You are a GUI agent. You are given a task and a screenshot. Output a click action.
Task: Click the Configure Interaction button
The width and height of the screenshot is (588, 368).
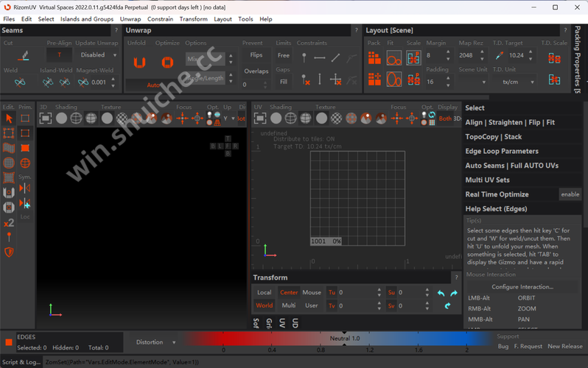522,287
